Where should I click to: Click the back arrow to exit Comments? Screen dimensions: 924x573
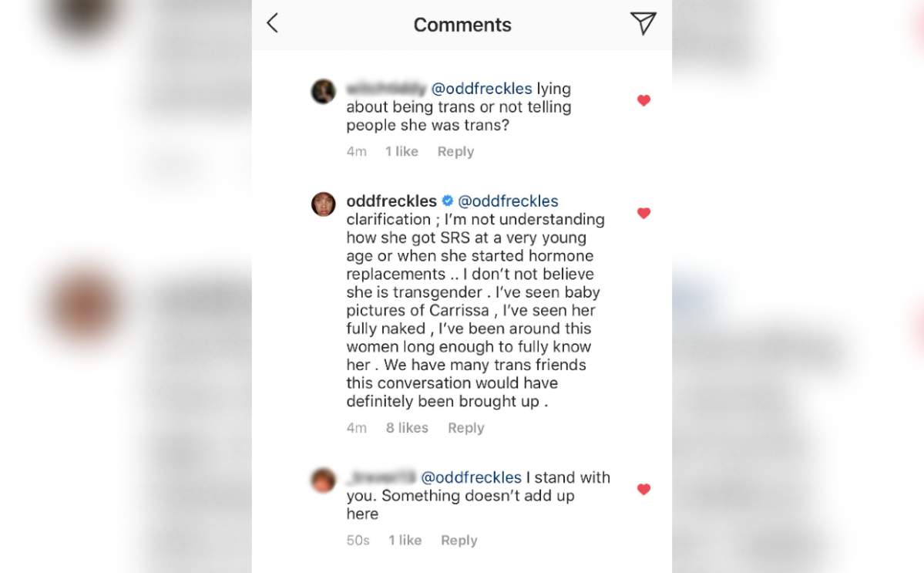(272, 24)
